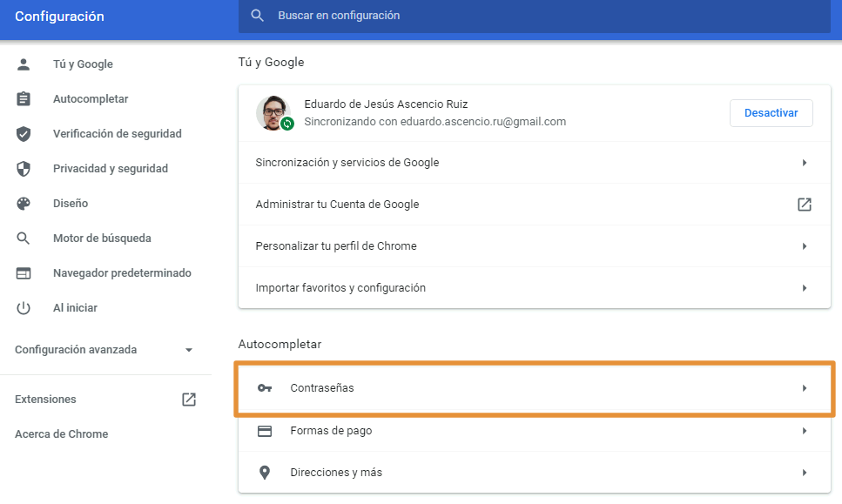
Task: Click the shield check icon for Verificación de seguridad
Action: [x=24, y=134]
